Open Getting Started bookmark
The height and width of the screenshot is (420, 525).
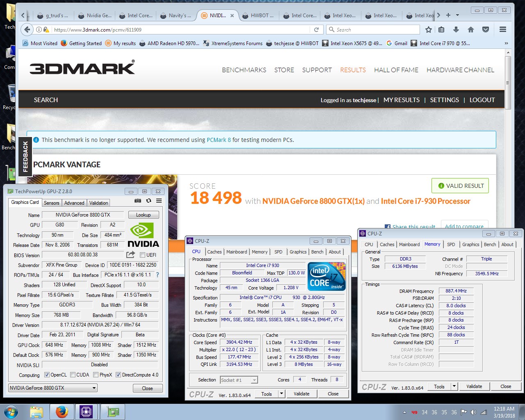(x=81, y=43)
